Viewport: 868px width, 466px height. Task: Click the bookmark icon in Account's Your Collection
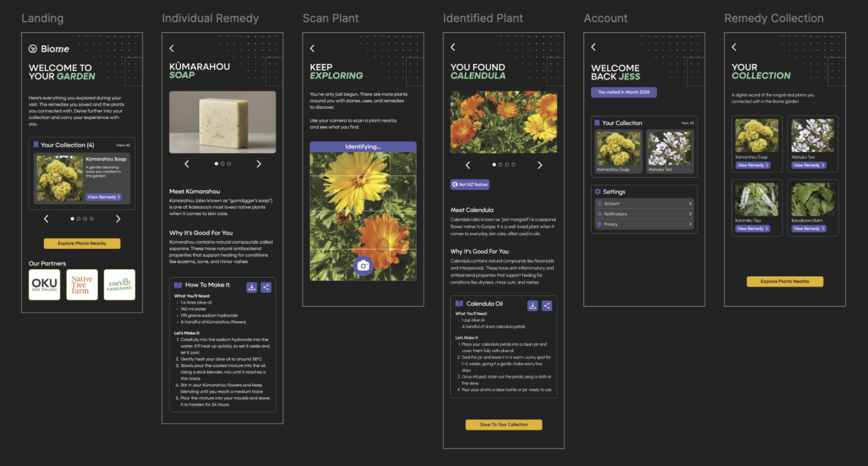click(x=597, y=123)
